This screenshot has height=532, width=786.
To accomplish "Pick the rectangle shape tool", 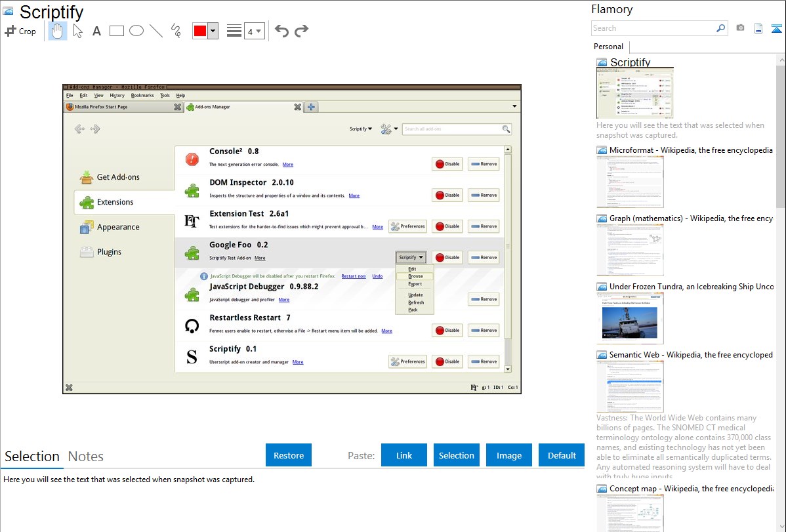I will point(116,31).
